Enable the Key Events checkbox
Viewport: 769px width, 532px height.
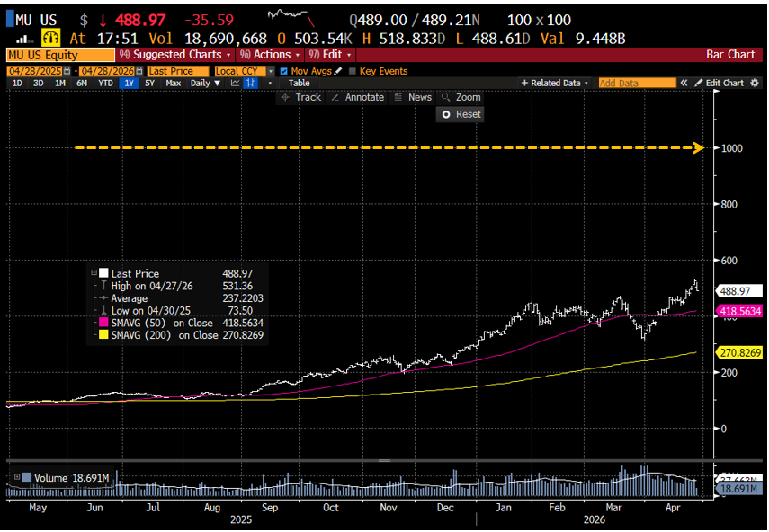(x=353, y=71)
